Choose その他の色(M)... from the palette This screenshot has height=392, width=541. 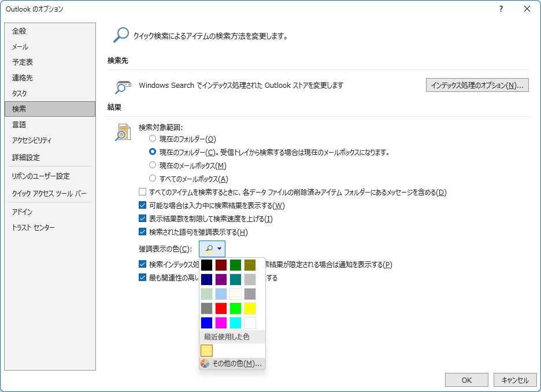(232, 363)
